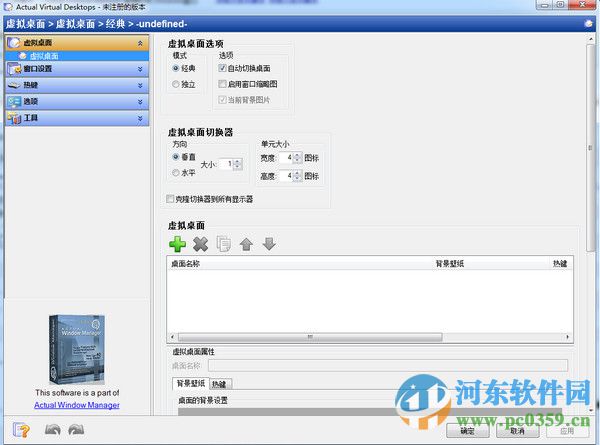600x445 pixels.
Task: Click the copy desktop icon
Action: click(223, 244)
